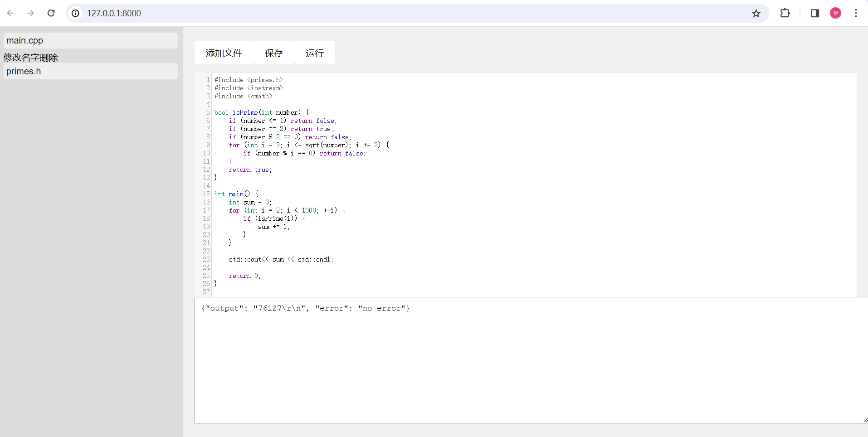Viewport: 868px width, 437px height.
Task: Click the 'for (int i = 3; ...' loop line
Action: tap(309, 145)
